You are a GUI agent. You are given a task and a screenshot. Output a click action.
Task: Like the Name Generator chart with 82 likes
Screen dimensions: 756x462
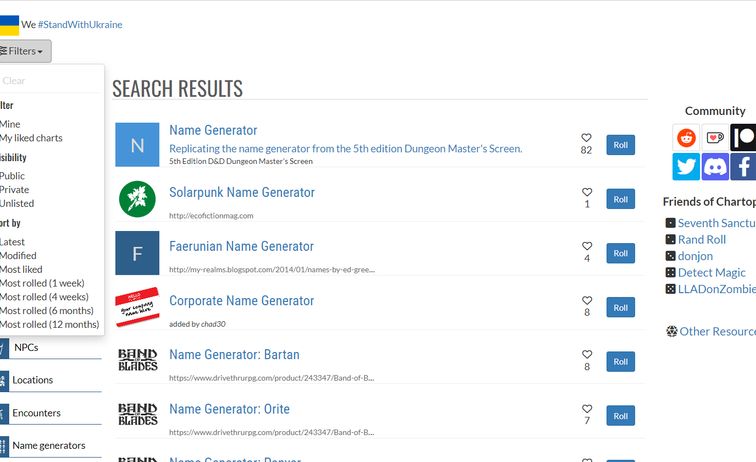pyautogui.click(x=587, y=138)
